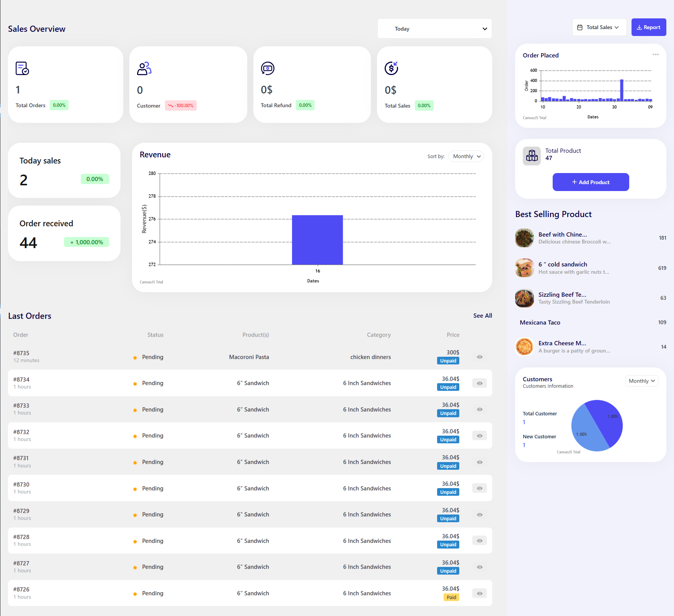The image size is (674, 616).
Task: Open the Monthly dropdown in Customers panel
Action: tap(641, 381)
